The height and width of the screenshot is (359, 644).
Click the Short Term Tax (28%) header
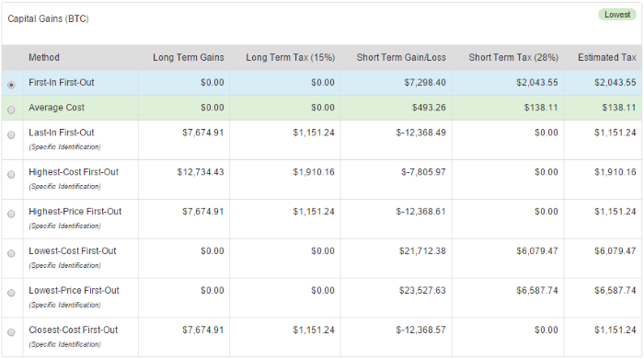[513, 57]
